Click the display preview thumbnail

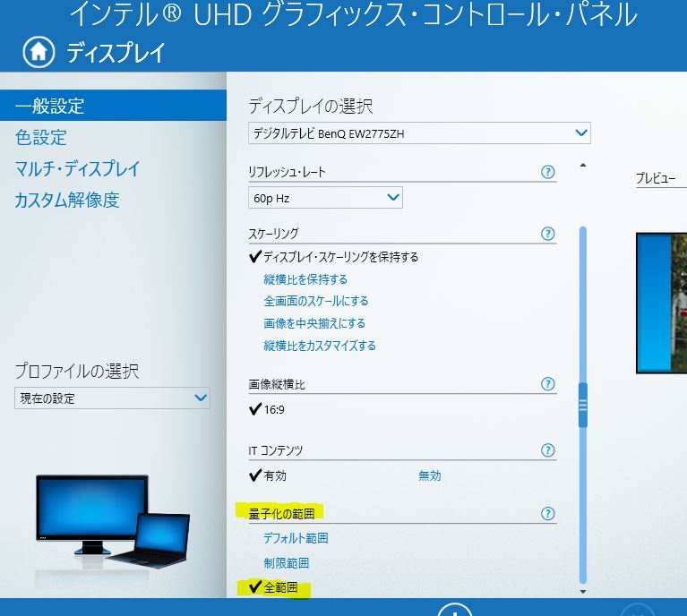point(662,304)
